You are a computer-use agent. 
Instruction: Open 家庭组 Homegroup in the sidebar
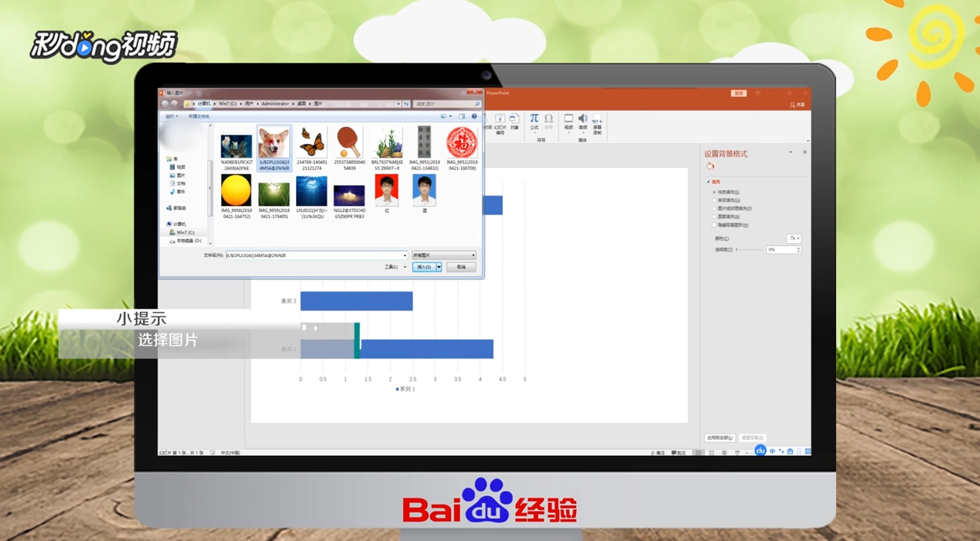click(x=176, y=208)
